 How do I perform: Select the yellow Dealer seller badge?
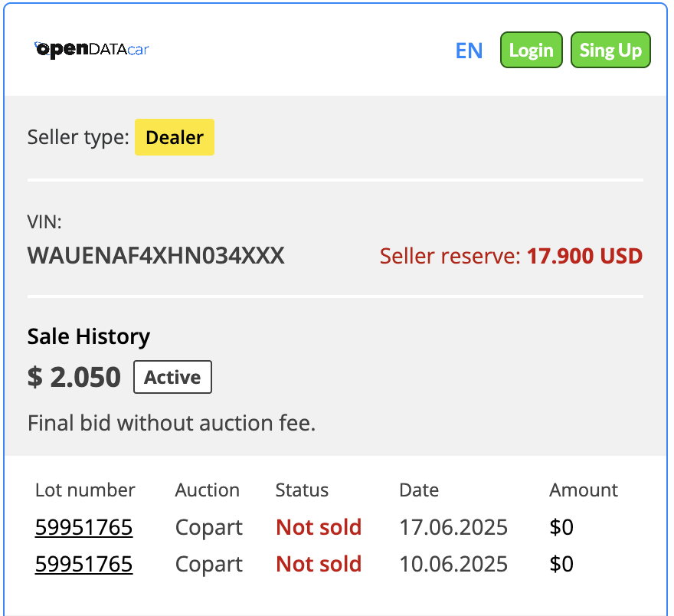[175, 138]
